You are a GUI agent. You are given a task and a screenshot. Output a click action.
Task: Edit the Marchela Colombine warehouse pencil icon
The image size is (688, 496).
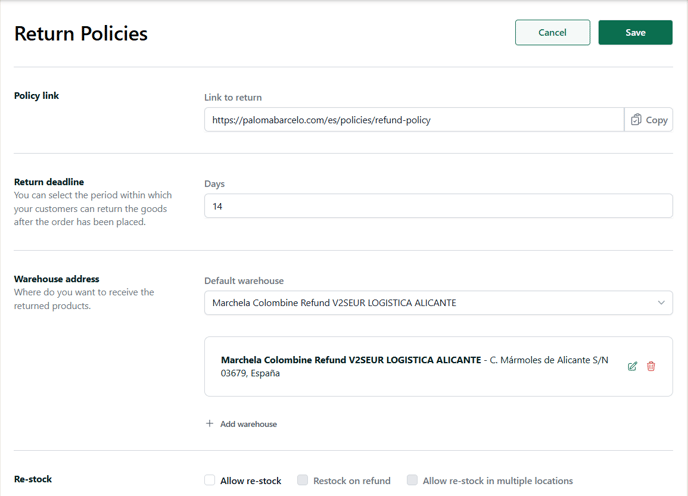[x=632, y=366]
